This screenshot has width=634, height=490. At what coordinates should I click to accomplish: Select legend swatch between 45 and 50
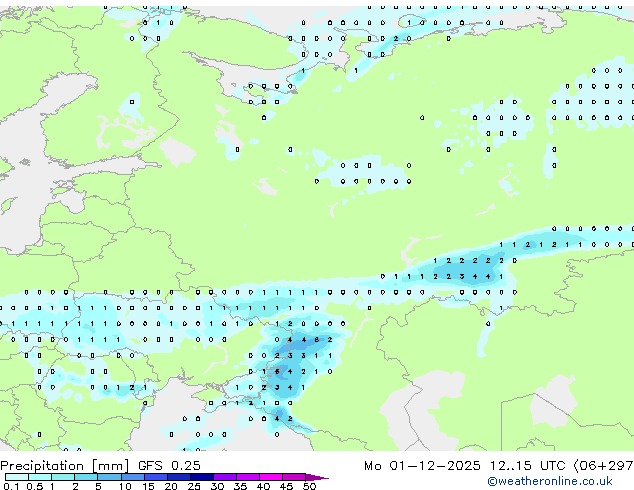coord(294,477)
